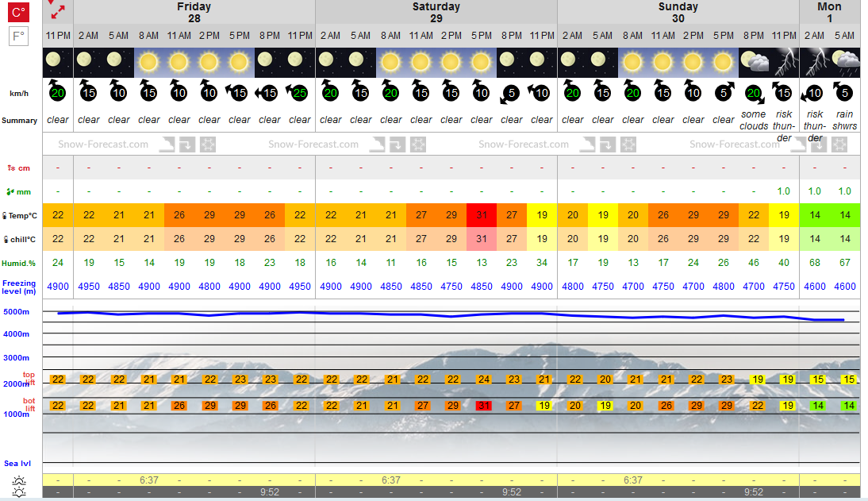Click the Monday 2 AM thunderstorm lightning icon

(815, 63)
